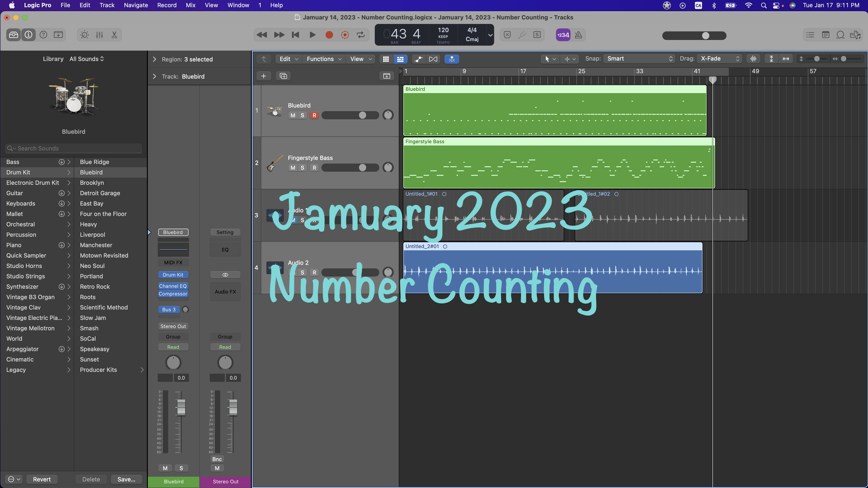Open the Smart Controls dial icon
This screenshot has height=488, width=868.
pyautogui.click(x=84, y=35)
